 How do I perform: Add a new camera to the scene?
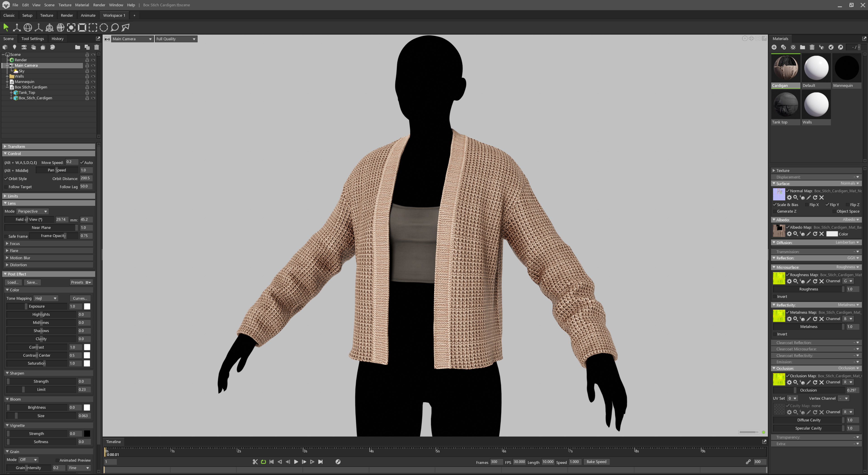point(24,47)
